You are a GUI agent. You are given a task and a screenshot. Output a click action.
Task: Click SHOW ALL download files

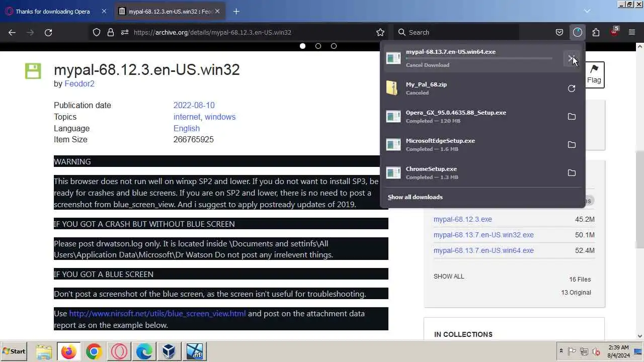pos(449,276)
